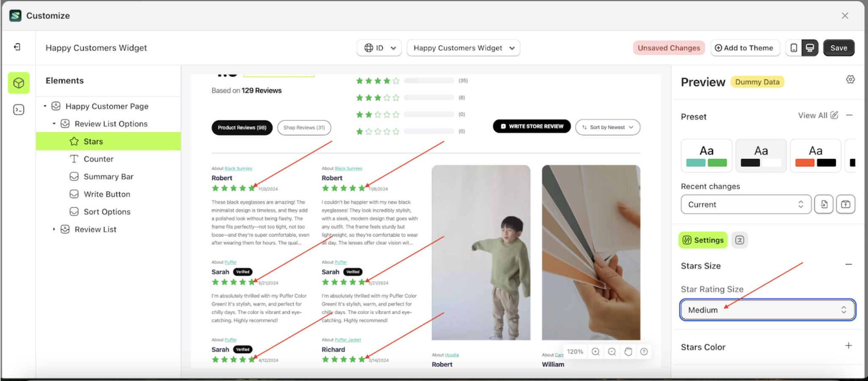Expand the Stars Color section
Image resolution: width=868 pixels, height=381 pixels.
click(x=848, y=346)
